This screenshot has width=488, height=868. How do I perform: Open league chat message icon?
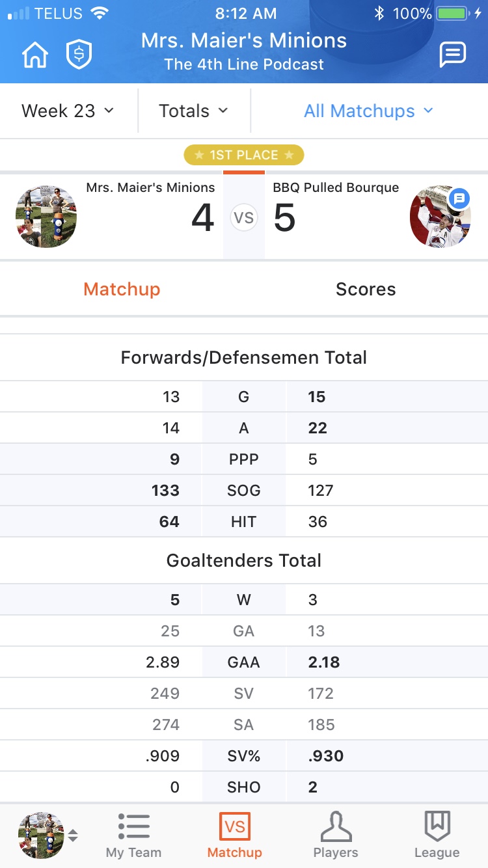tap(452, 55)
